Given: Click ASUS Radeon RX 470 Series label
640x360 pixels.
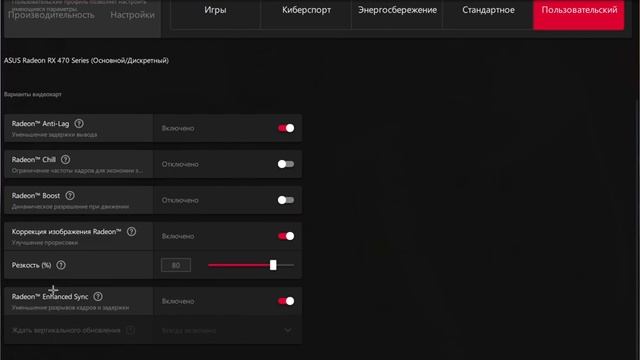Looking at the screenshot, I should tap(86, 60).
